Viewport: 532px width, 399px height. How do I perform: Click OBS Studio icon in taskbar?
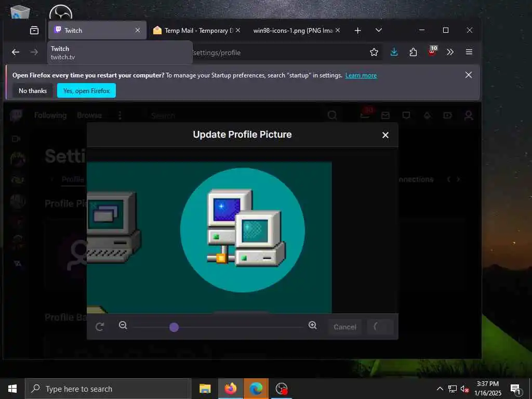point(281,389)
